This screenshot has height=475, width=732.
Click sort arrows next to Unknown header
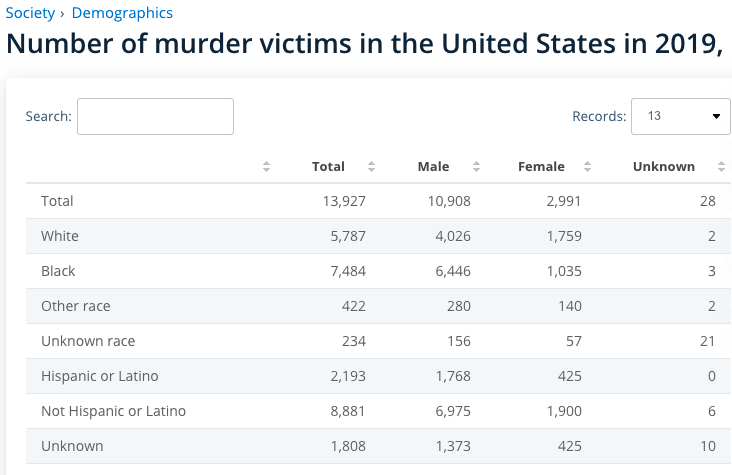721,167
